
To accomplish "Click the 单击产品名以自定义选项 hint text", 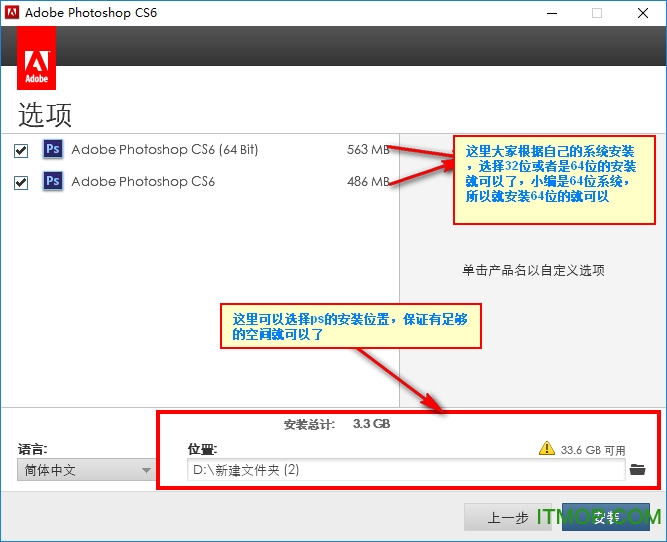I will [533, 270].
